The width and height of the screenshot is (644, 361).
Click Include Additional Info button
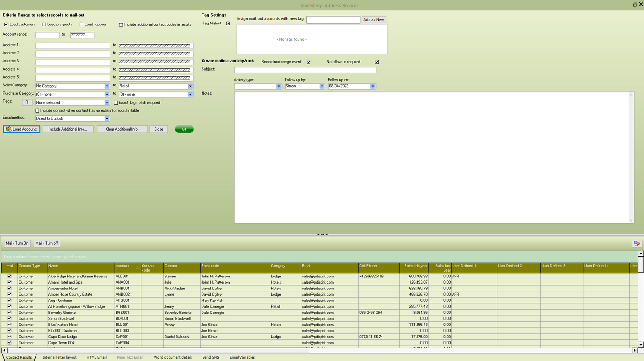pos(68,129)
